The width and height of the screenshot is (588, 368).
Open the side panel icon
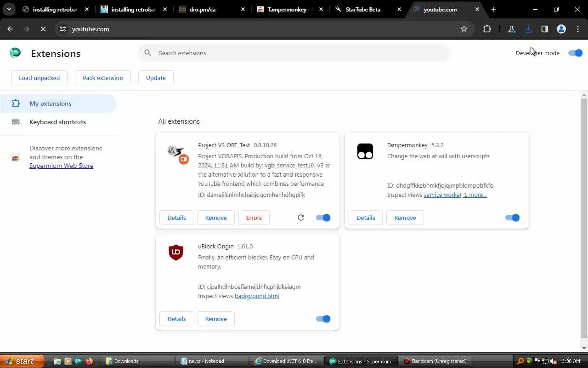point(545,29)
